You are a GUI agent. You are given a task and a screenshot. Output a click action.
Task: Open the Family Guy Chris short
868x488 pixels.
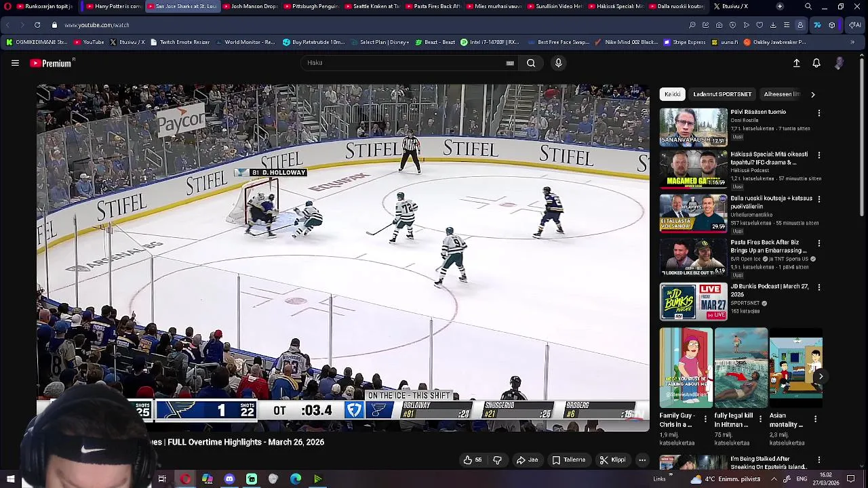coord(686,368)
